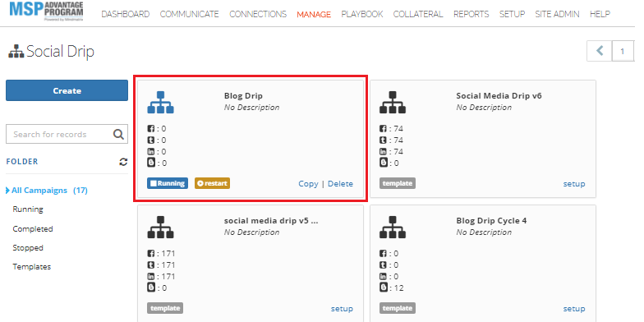The height and width of the screenshot is (322, 644).
Task: Go to previous page with left chevron
Action: coord(600,51)
